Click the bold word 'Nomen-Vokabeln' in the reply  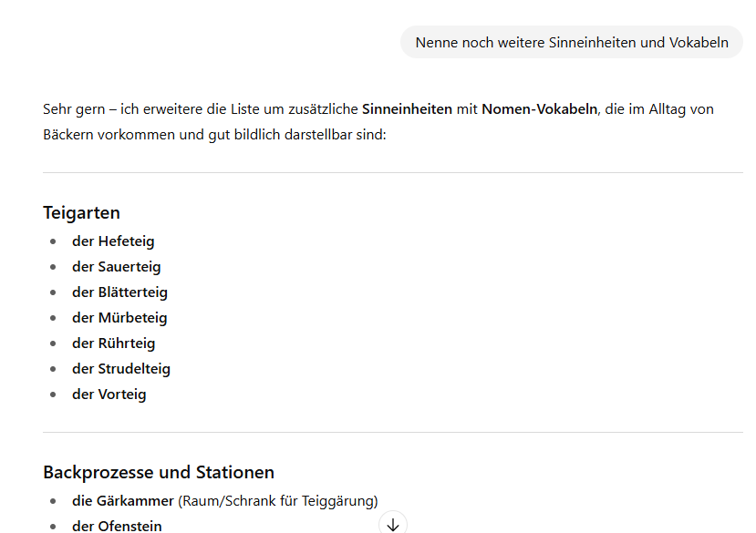pyautogui.click(x=539, y=109)
